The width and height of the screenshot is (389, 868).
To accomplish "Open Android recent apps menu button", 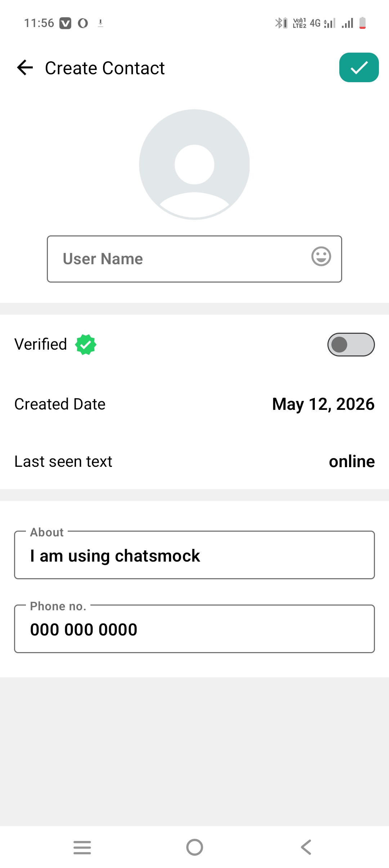I will tap(82, 847).
